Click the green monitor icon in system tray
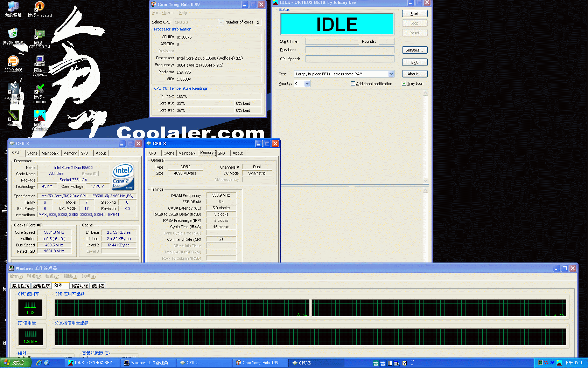The image size is (588, 368). tap(540, 363)
